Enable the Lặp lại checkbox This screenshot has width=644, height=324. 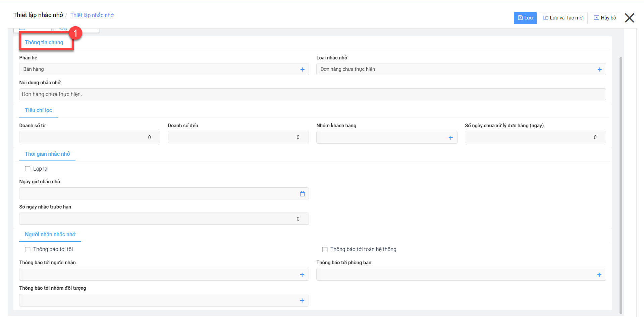(28, 169)
